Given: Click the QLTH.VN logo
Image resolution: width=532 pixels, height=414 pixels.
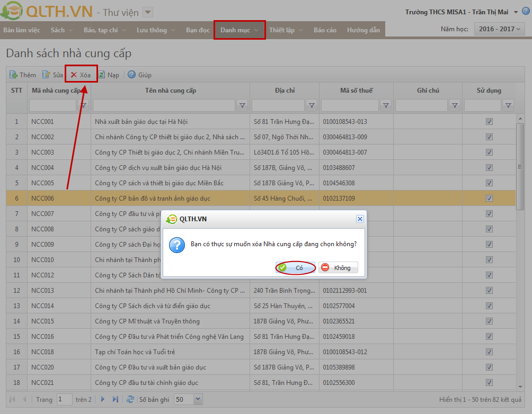Looking at the screenshot, I should 47,11.
